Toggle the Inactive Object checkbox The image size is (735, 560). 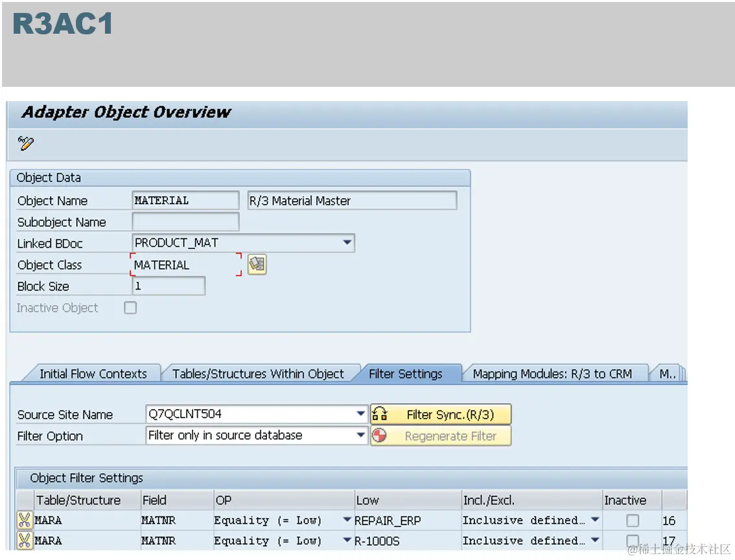tap(130, 308)
